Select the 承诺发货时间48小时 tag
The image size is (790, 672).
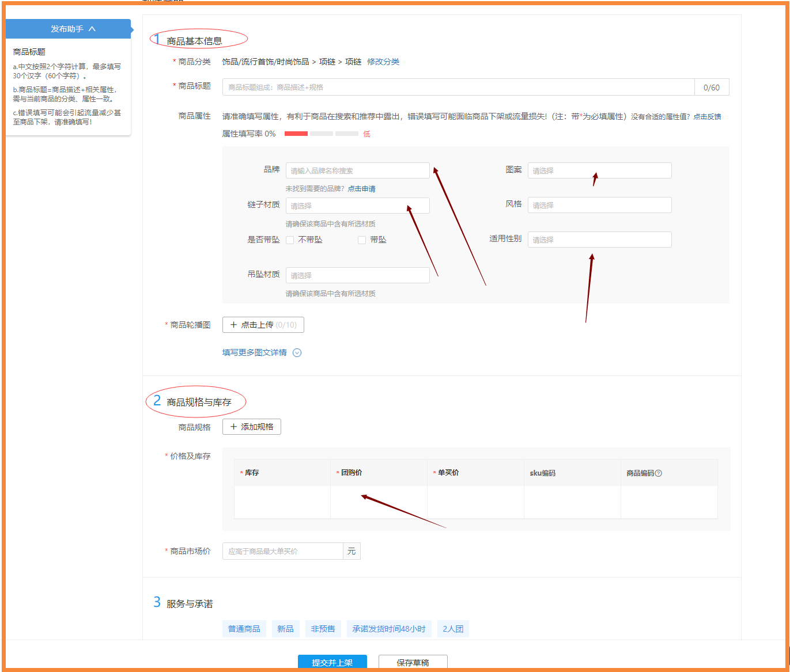click(x=389, y=629)
